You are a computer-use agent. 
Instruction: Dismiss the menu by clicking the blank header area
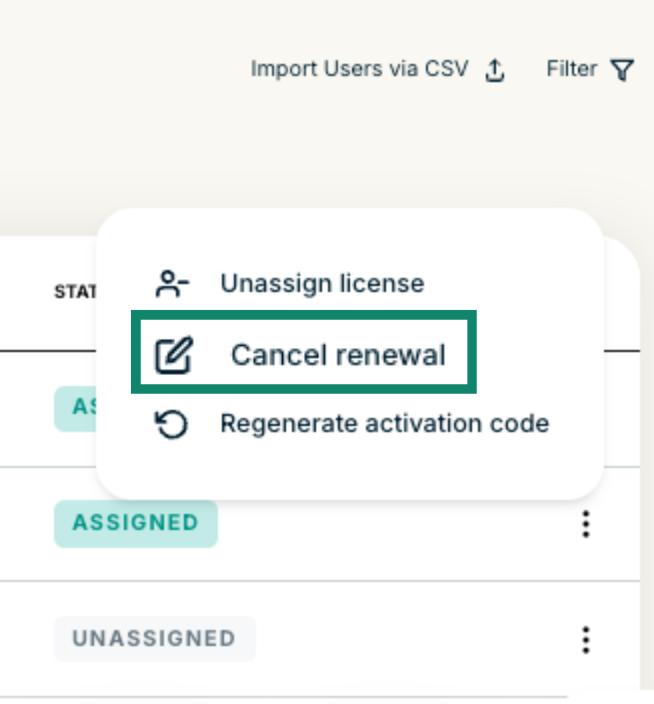(300, 150)
